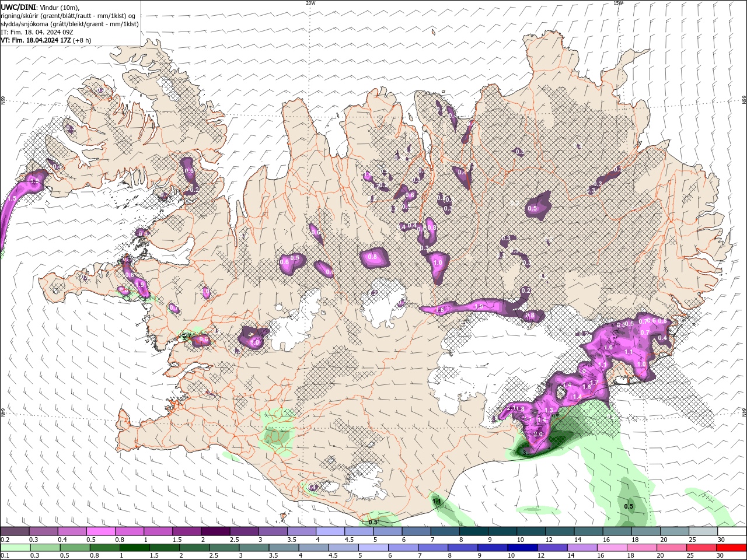Pick the dark teal 8 snow legend swatch

click(x=474, y=531)
